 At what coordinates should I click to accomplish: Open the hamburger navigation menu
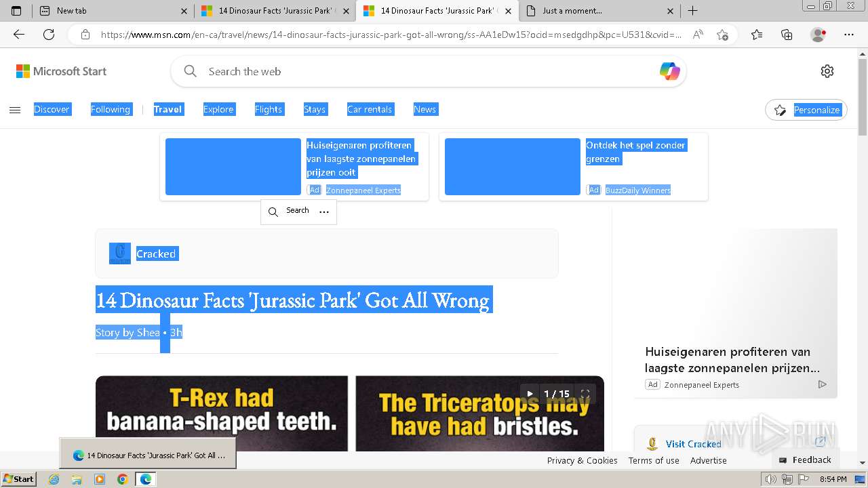coord(15,110)
